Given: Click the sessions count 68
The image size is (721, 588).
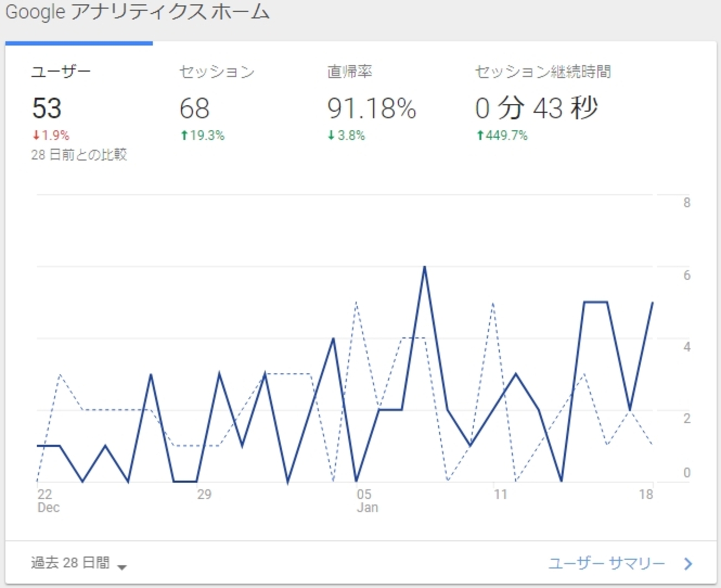Looking at the screenshot, I should [x=195, y=108].
